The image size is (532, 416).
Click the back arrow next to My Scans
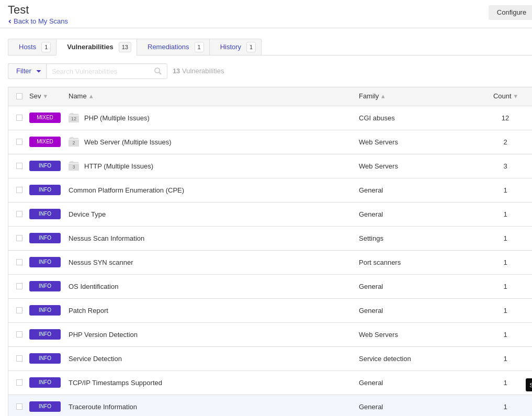pos(10,21)
